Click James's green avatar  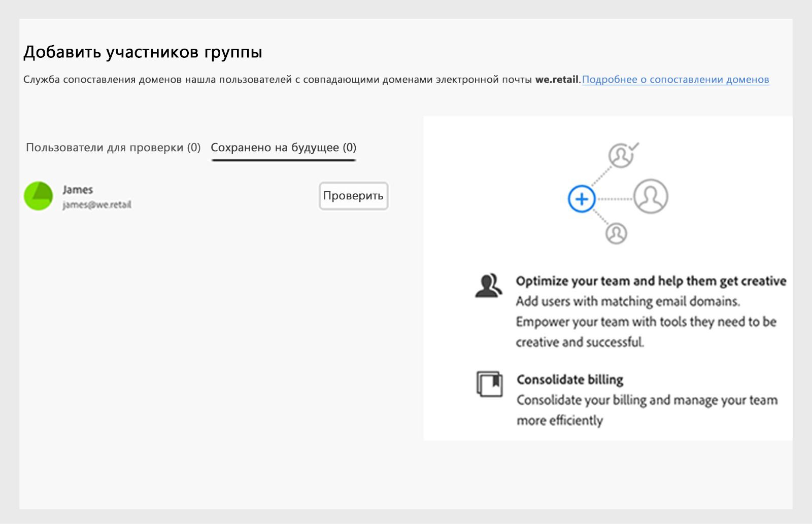pos(39,196)
